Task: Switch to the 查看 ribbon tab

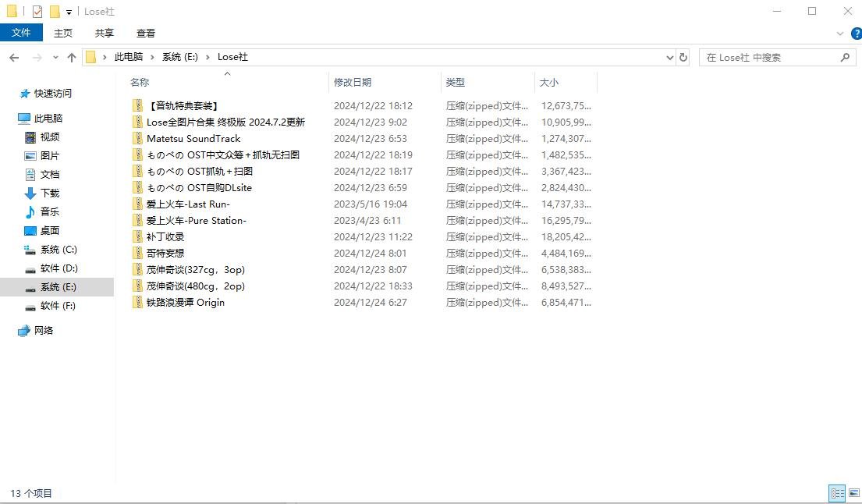Action: point(146,34)
